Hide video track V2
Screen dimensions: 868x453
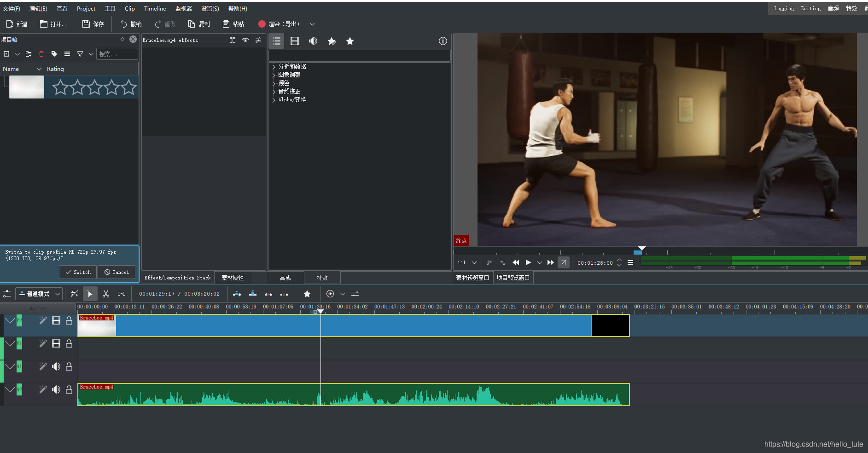(x=56, y=320)
